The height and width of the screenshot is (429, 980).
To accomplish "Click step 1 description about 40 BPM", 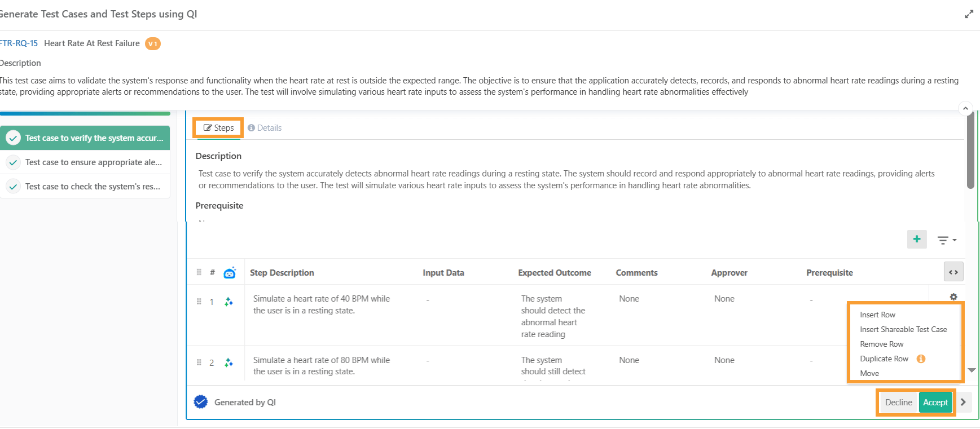I will point(322,304).
